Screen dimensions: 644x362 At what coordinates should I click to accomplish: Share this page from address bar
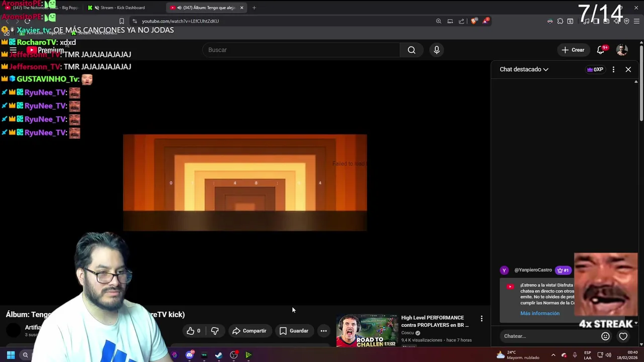pos(461,21)
